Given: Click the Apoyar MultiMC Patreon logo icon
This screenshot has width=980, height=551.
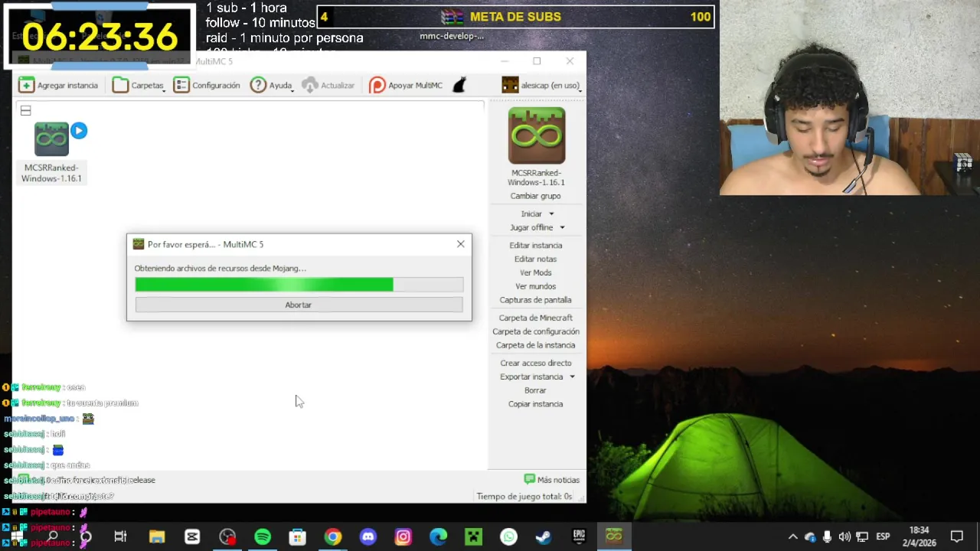Looking at the screenshot, I should pos(377,86).
